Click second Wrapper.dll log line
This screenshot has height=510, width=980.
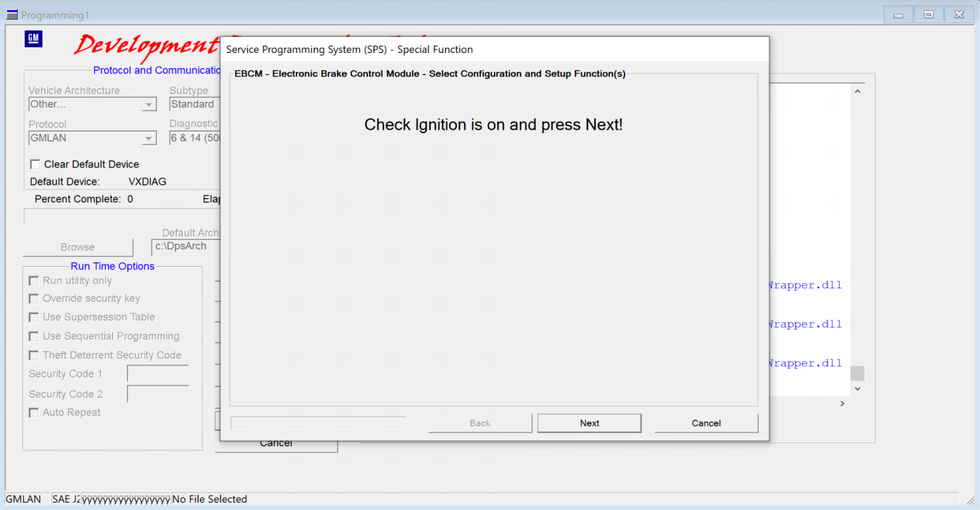pyautogui.click(x=806, y=324)
